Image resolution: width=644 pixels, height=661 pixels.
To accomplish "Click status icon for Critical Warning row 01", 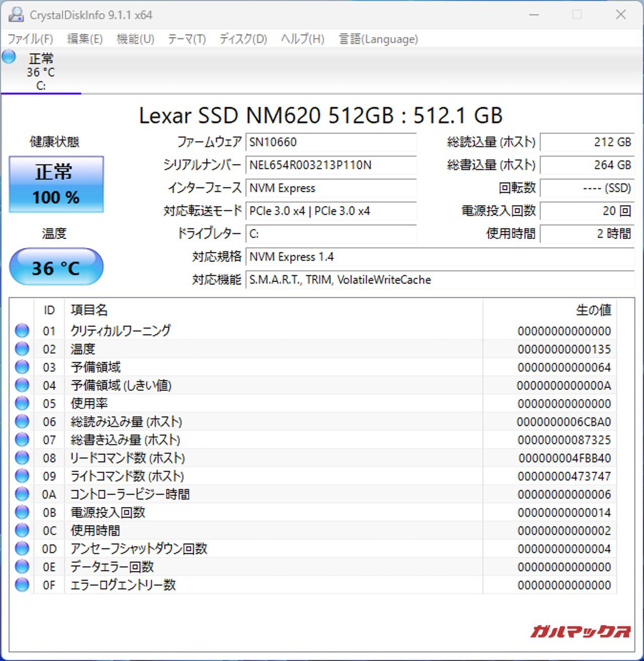I will click(22, 330).
